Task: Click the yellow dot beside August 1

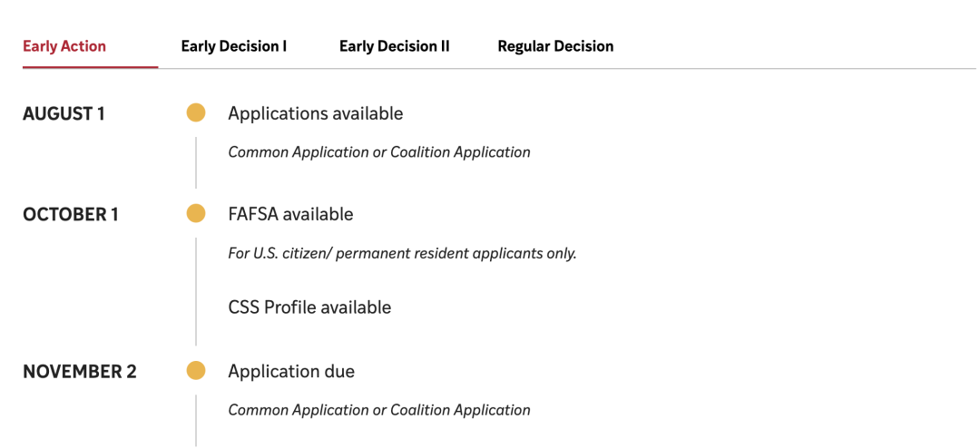Action: pyautogui.click(x=196, y=113)
